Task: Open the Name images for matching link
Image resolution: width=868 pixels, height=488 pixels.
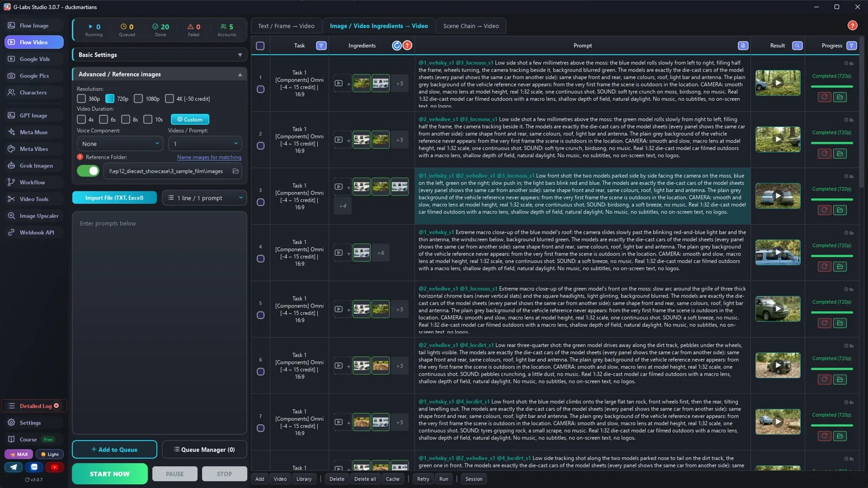Action: [209, 157]
